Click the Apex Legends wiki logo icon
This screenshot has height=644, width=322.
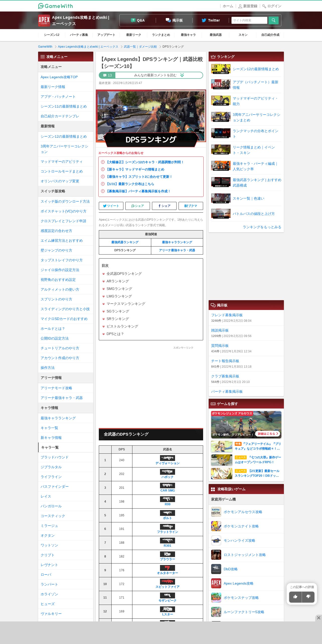point(44,20)
